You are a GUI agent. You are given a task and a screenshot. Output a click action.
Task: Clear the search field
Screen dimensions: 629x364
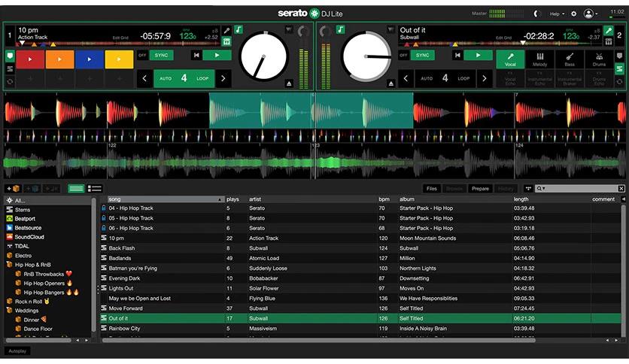621,189
